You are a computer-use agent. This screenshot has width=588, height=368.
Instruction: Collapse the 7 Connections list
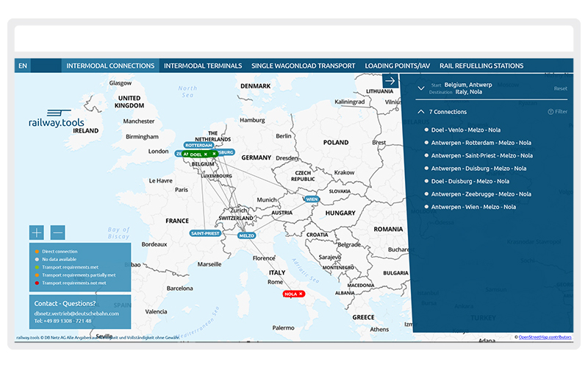click(x=420, y=112)
